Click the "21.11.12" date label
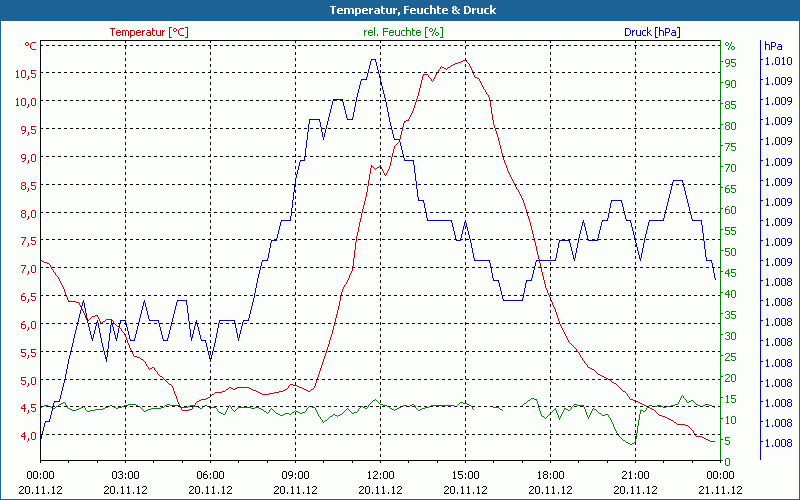This screenshot has height=500, width=800. pos(720,490)
